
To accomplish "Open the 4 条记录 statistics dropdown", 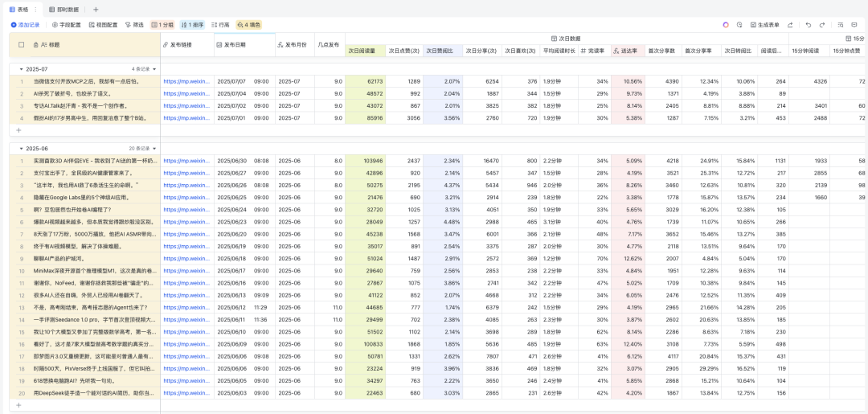I will pos(144,69).
